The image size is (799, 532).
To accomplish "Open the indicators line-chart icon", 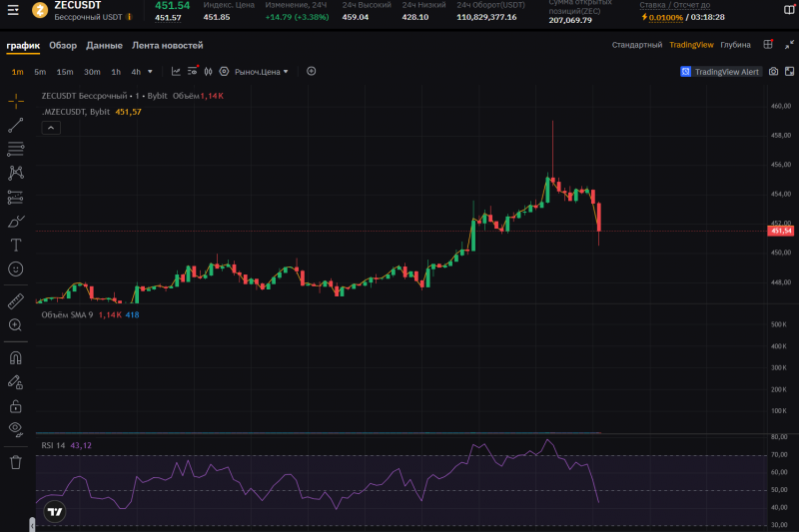I will point(176,72).
